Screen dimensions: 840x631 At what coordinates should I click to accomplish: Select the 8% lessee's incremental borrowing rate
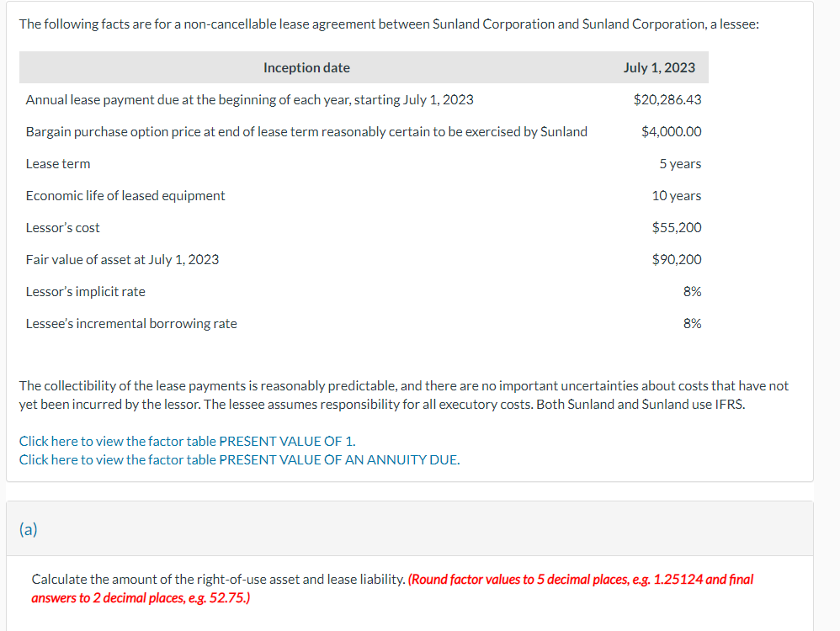(692, 324)
